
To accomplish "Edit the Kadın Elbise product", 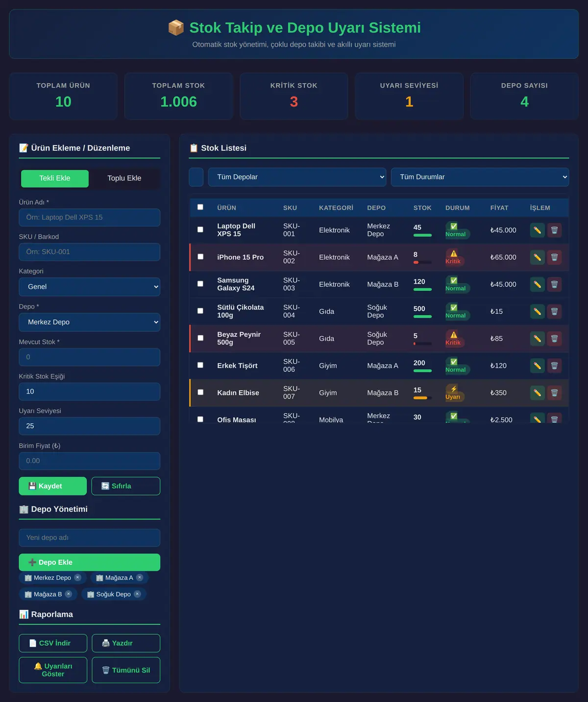I will coord(537,393).
